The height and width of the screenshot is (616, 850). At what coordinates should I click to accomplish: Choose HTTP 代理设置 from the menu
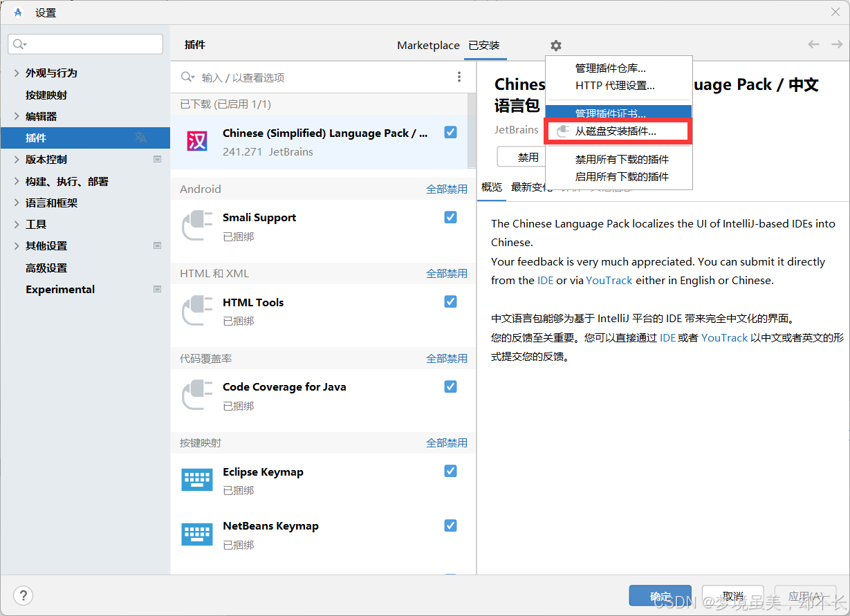tap(619, 86)
